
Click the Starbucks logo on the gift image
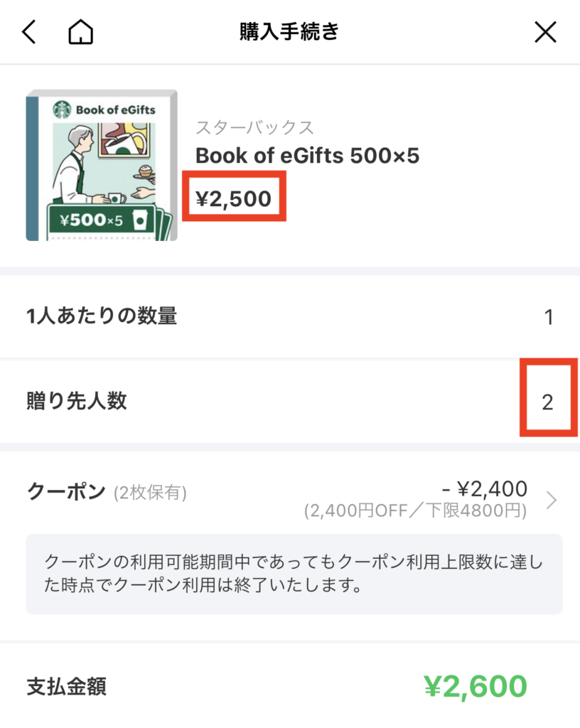click(62, 110)
